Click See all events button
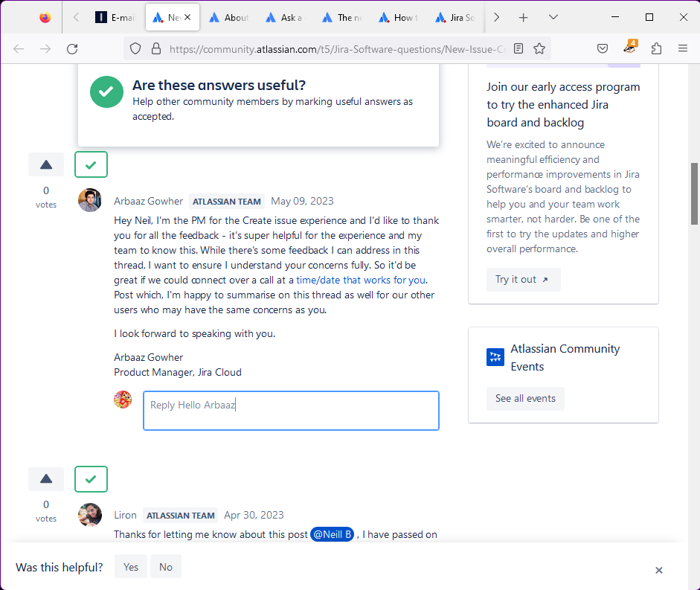The height and width of the screenshot is (590, 700). [x=525, y=399]
